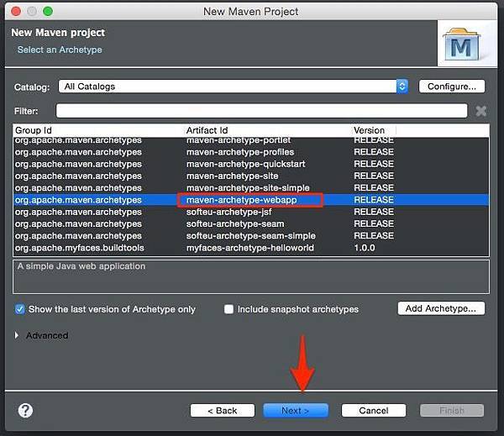The width and height of the screenshot is (504, 436).
Task: Select the softeu-archetype-jsf row
Action: click(x=251, y=212)
